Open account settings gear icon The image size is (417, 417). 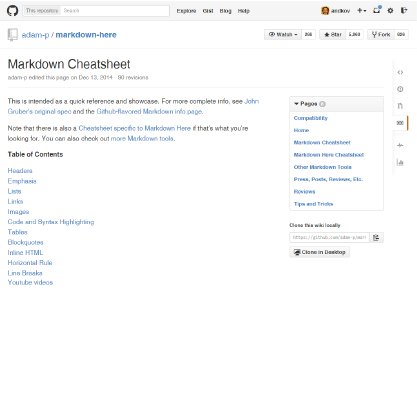(390, 11)
